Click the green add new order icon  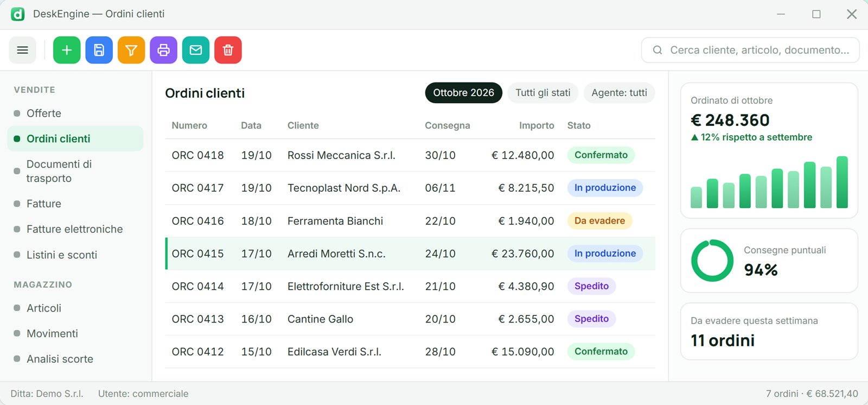click(67, 50)
